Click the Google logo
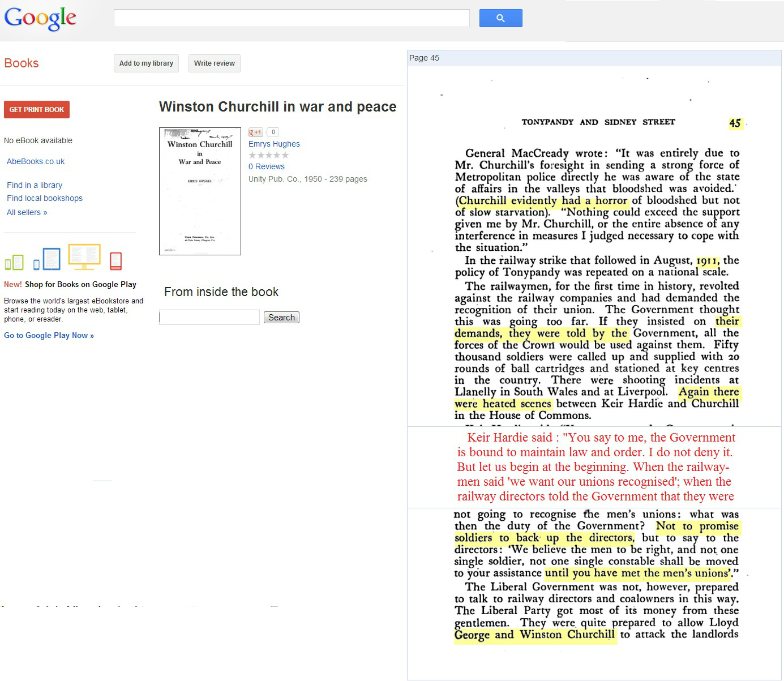 click(40, 18)
